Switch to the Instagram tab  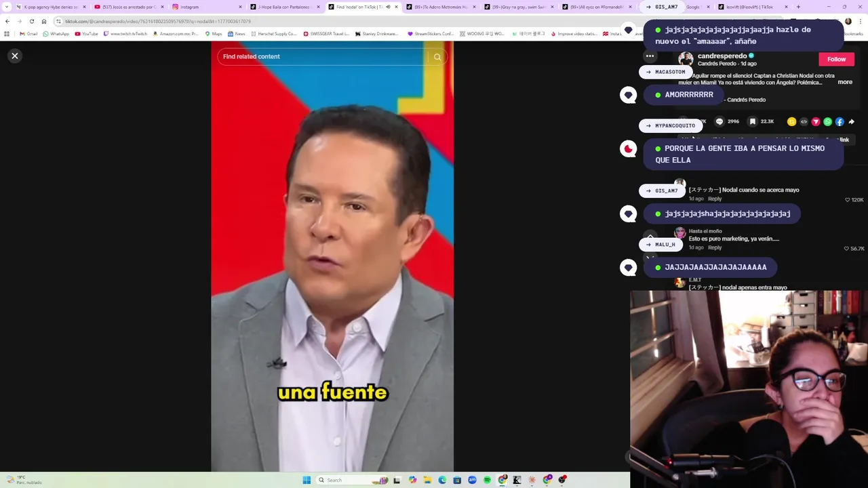pos(207,7)
